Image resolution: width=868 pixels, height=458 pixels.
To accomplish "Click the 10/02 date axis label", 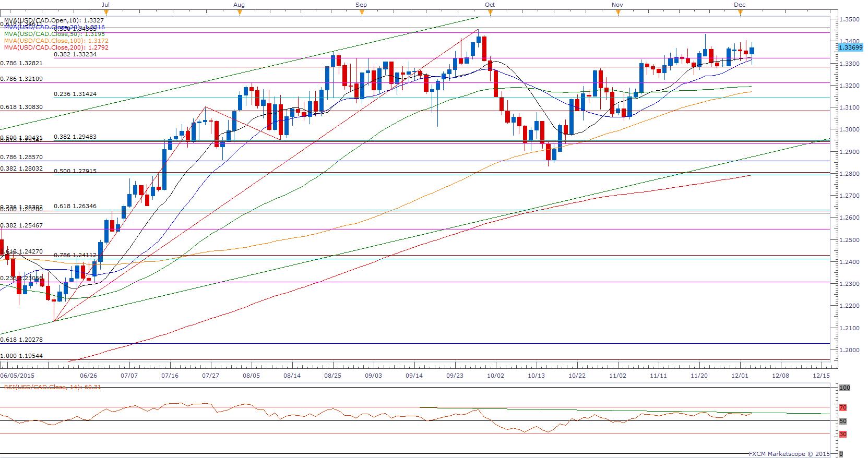I will pos(496,375).
